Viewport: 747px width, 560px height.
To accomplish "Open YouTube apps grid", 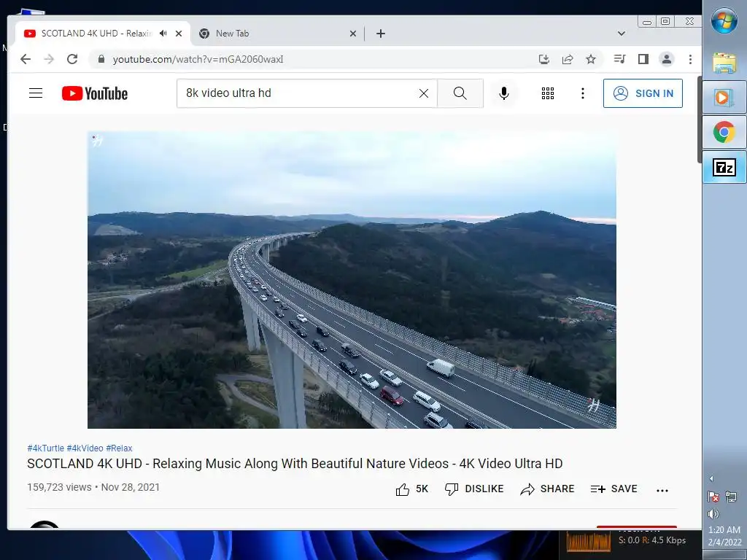I will [x=548, y=93].
